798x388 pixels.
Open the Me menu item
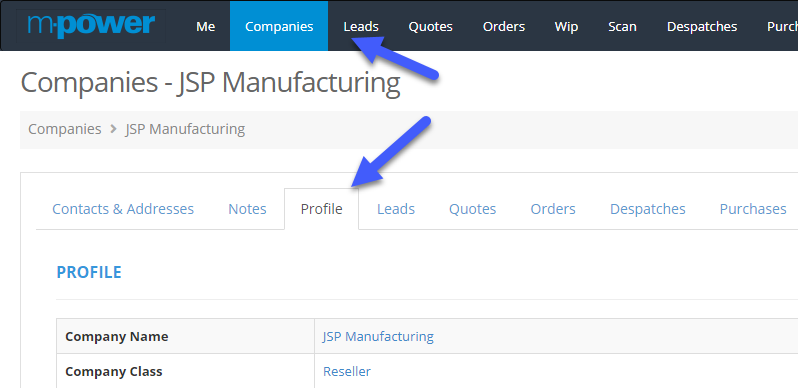pyautogui.click(x=206, y=26)
